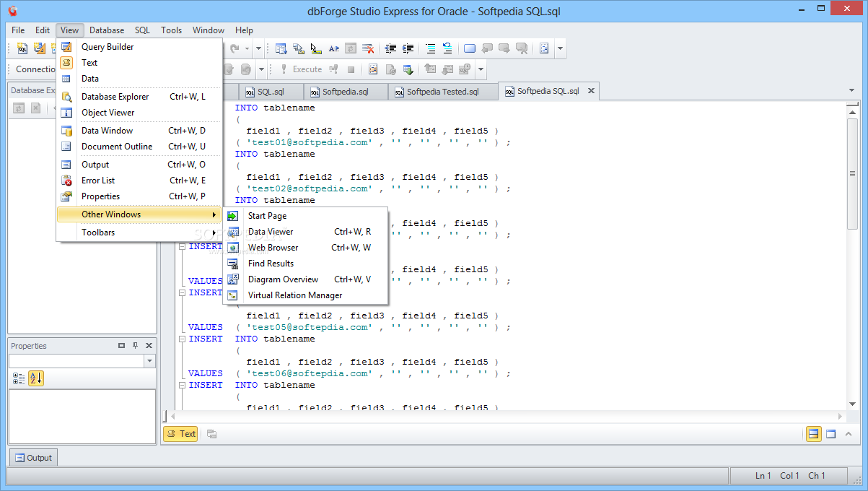This screenshot has width=868, height=491.
Task: Click the decrease line indent icon
Action: click(x=390, y=48)
